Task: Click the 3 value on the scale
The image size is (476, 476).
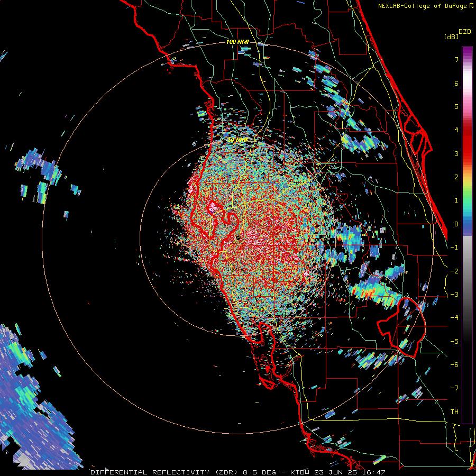Action: click(456, 153)
